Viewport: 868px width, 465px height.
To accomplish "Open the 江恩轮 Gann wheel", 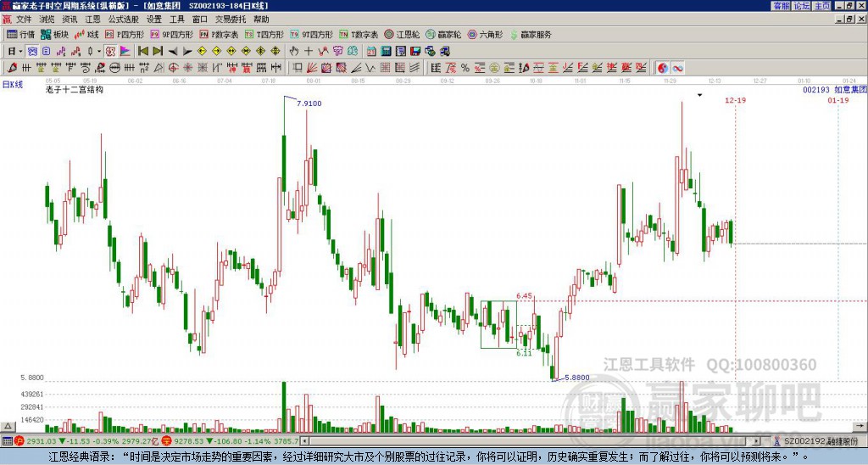I will tap(402, 34).
